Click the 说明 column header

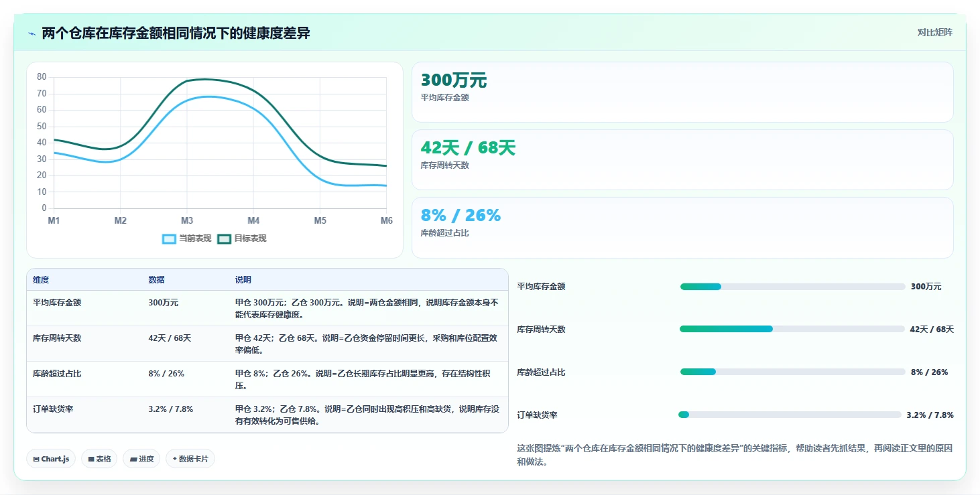243,280
